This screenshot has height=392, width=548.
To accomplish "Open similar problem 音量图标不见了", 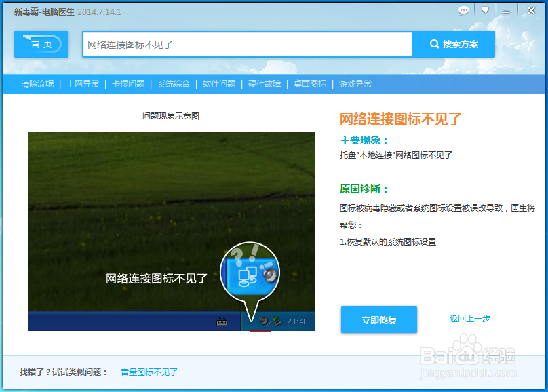I will 149,372.
